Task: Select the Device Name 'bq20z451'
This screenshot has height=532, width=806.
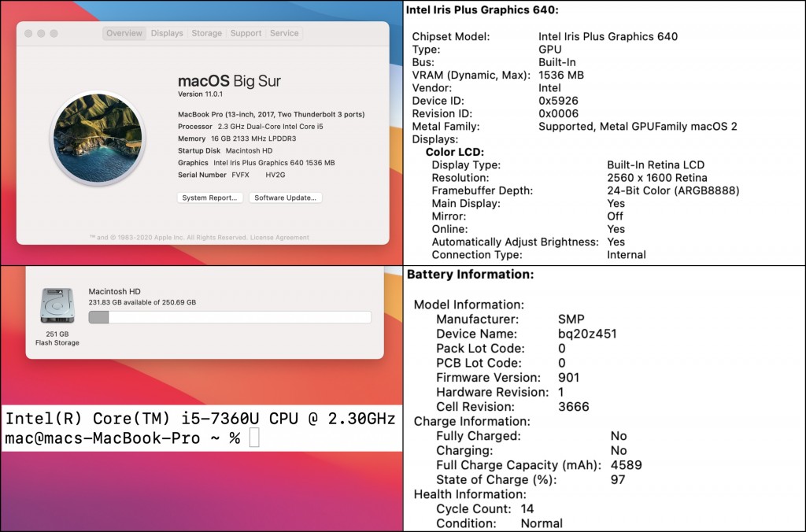Action: (x=587, y=334)
